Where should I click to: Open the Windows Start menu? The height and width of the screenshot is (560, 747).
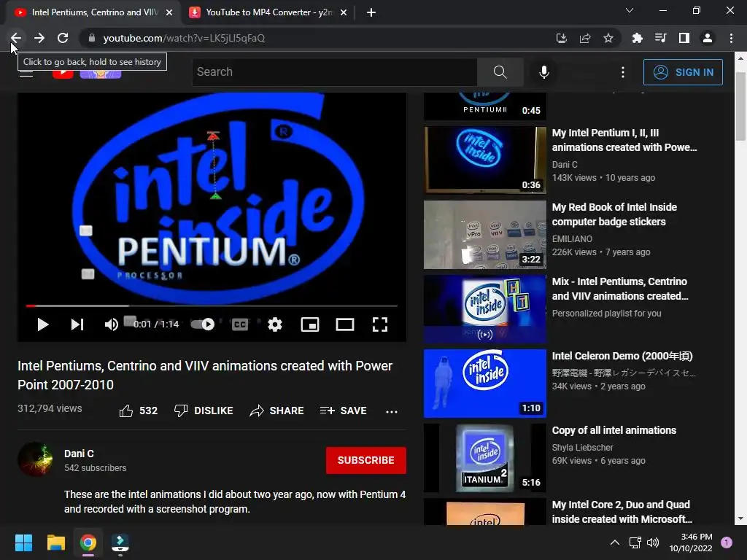(x=23, y=542)
